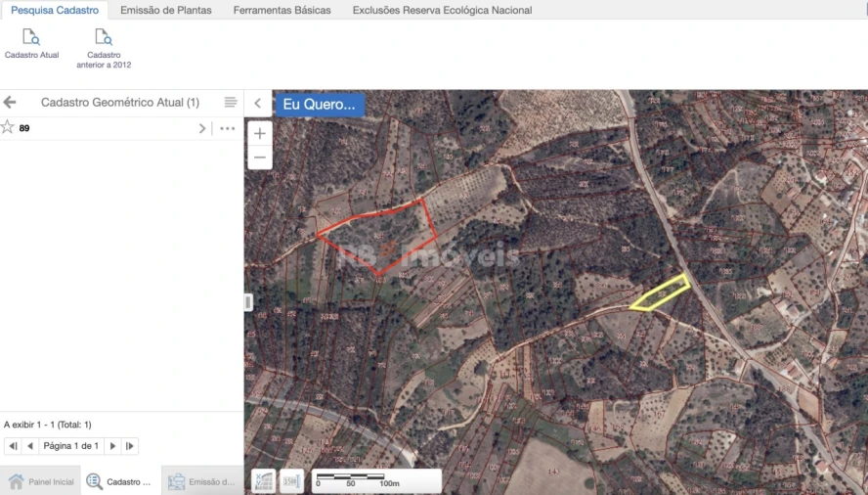
Task: Collapse the left side panel
Action: coord(257,104)
